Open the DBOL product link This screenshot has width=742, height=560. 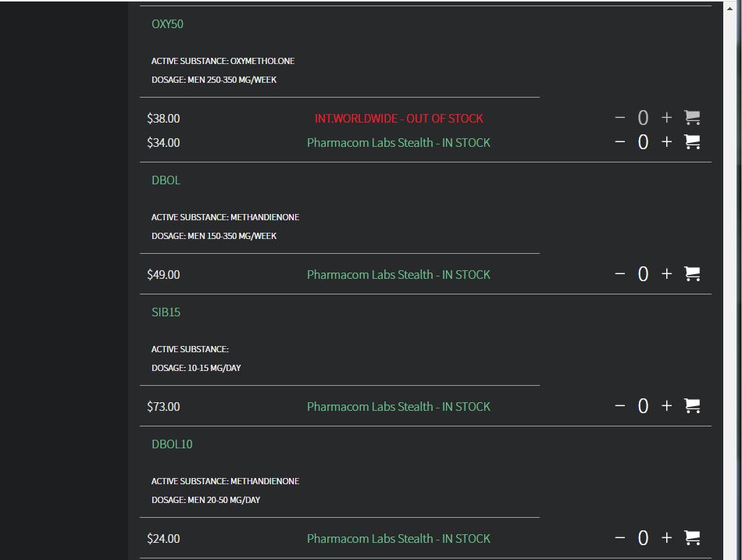(x=166, y=180)
